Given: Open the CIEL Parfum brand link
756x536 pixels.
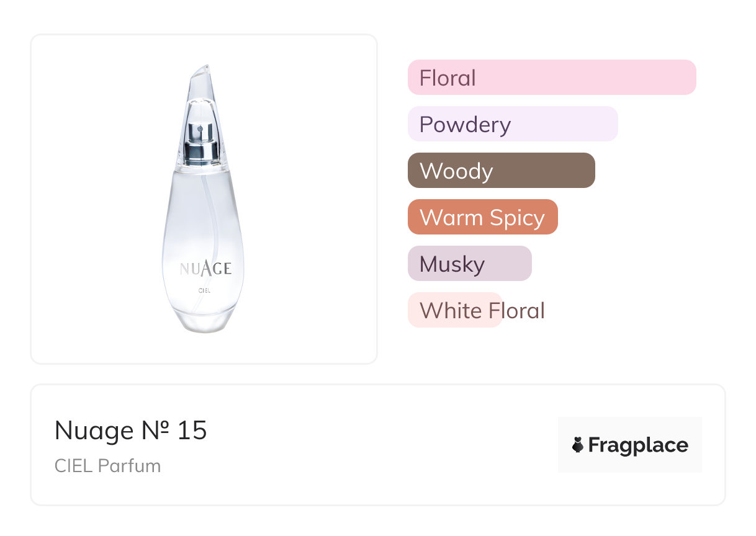Looking at the screenshot, I should click(x=107, y=465).
